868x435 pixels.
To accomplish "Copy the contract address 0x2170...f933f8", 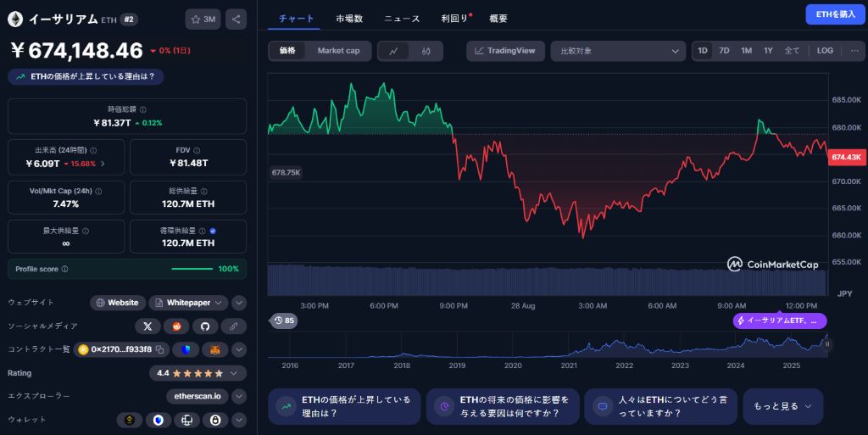I will click(x=159, y=349).
